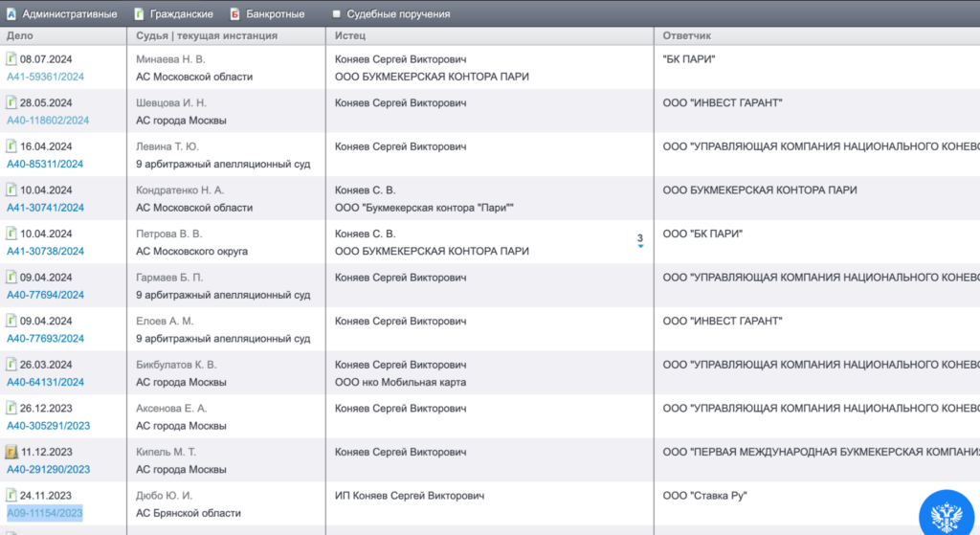Click the Судья | текущая инстанция header
980x535 pixels.
pyautogui.click(x=207, y=35)
